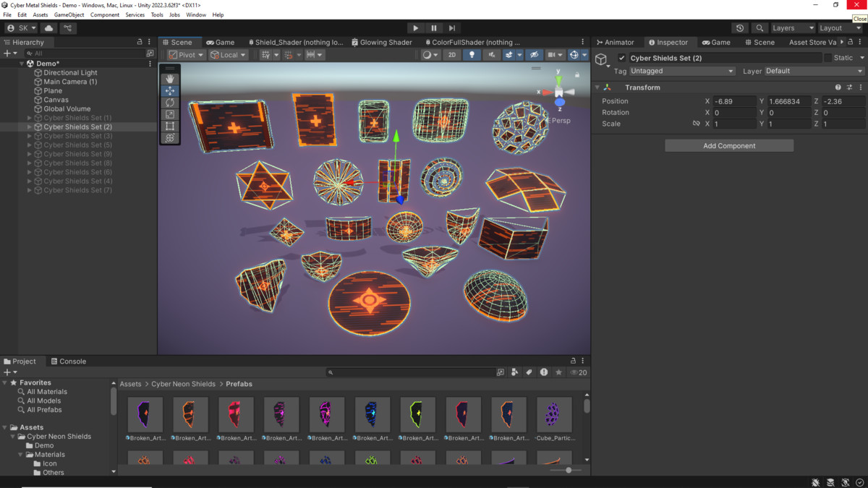Screen dimensions: 868x488
Task: Select the Move tool in the Scene toolbar
Action: coord(170,90)
